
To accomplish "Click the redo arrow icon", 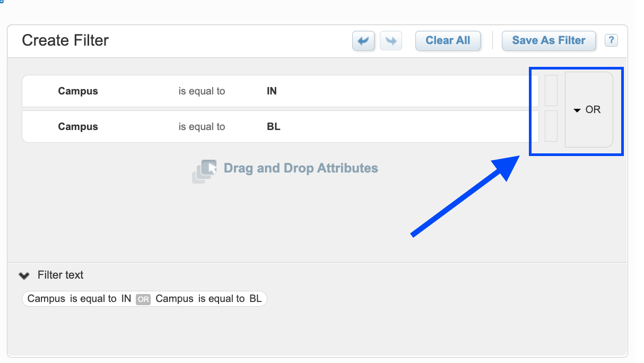I will click(391, 41).
